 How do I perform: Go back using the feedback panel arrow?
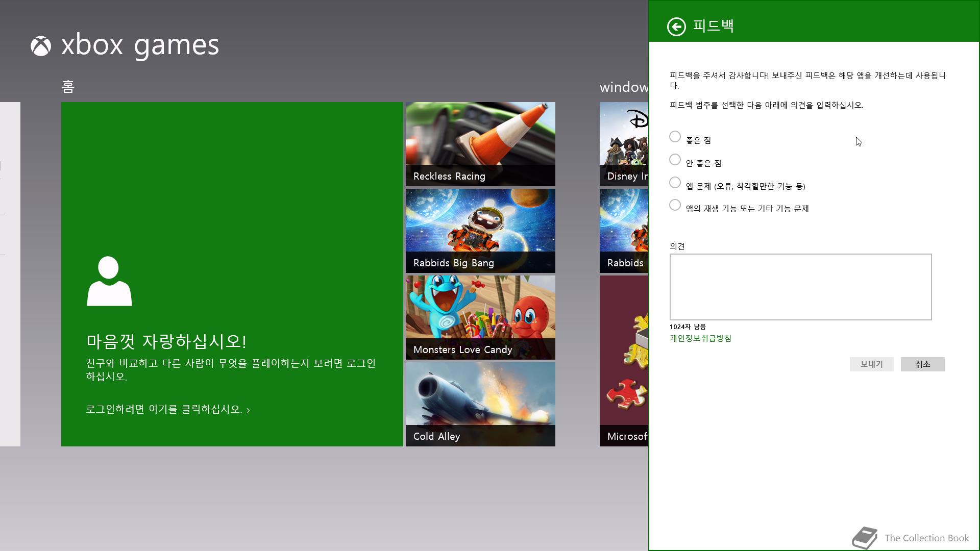pyautogui.click(x=676, y=27)
